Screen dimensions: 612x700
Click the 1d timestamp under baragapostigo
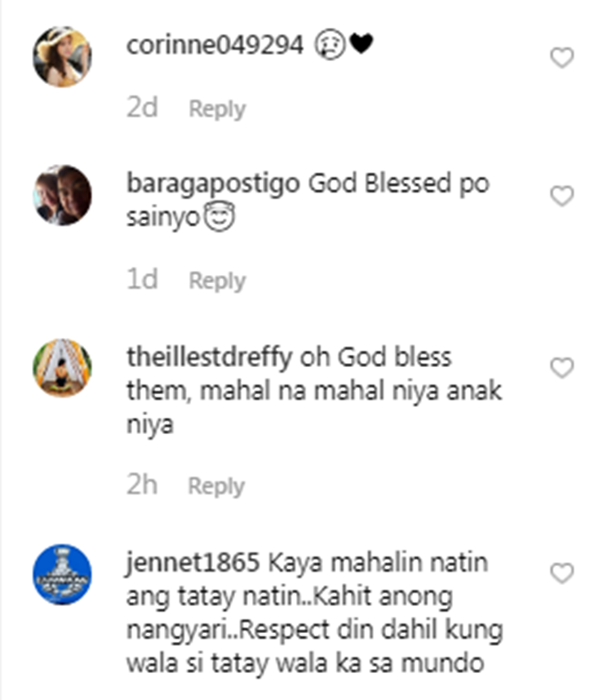pyautogui.click(x=143, y=279)
